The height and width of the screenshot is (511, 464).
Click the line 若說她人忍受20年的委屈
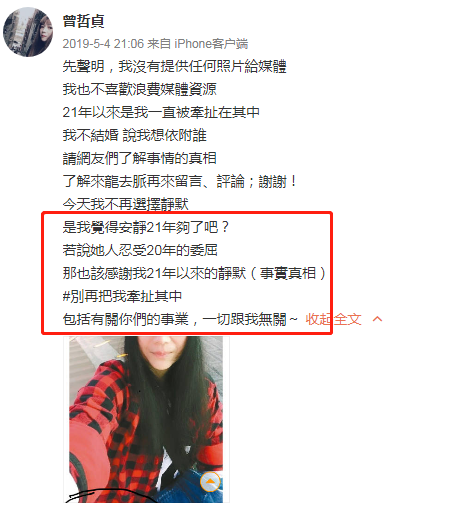coord(140,250)
